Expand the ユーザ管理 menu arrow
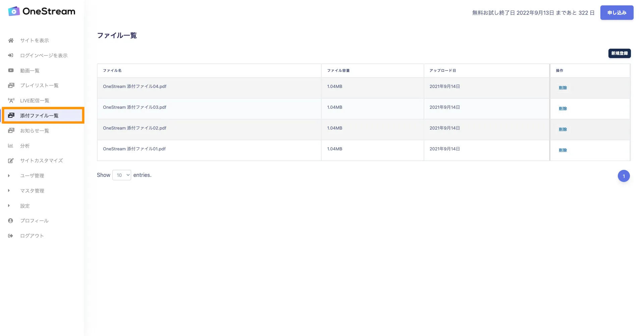The width and height of the screenshot is (644, 336). (x=9, y=176)
